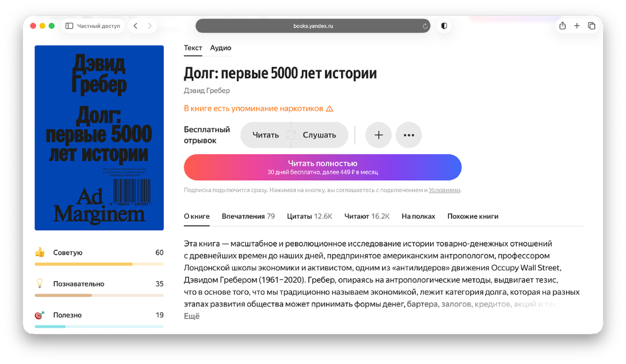Open the Похожие книги tab

coord(473,216)
